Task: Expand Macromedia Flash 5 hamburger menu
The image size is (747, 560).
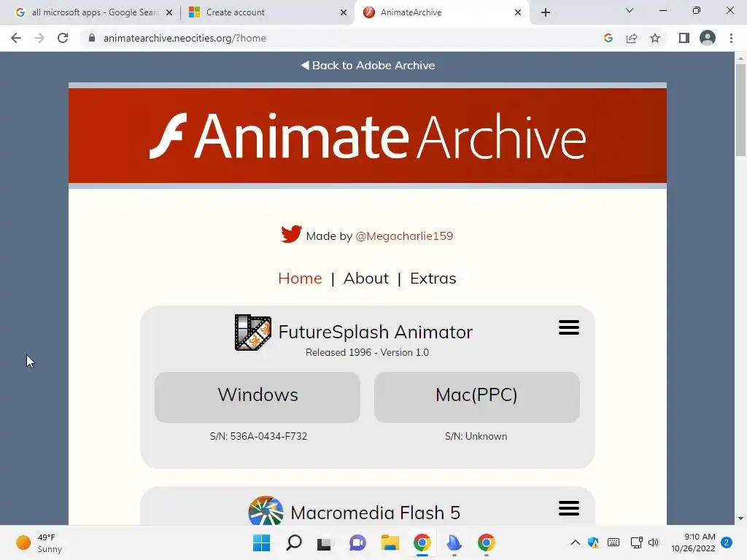Action: tap(569, 508)
